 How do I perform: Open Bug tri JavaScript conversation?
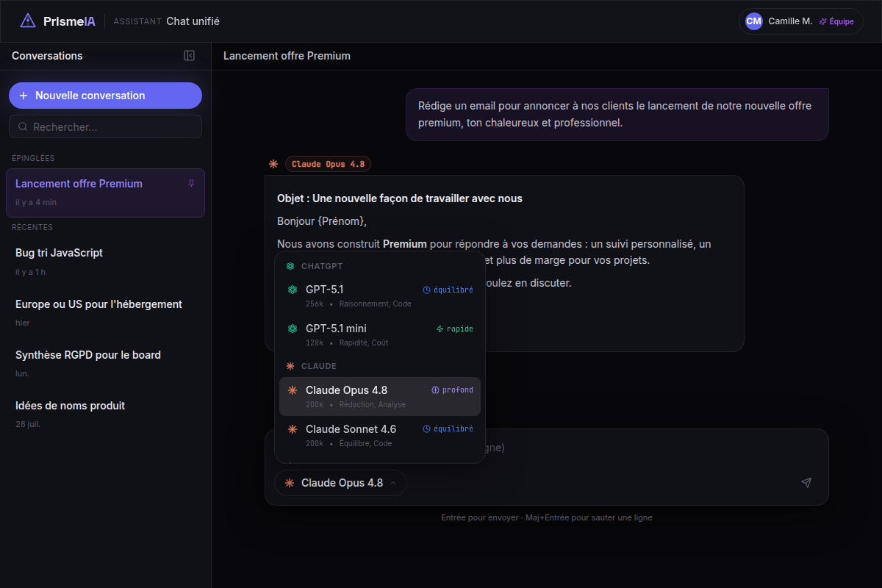(x=105, y=261)
